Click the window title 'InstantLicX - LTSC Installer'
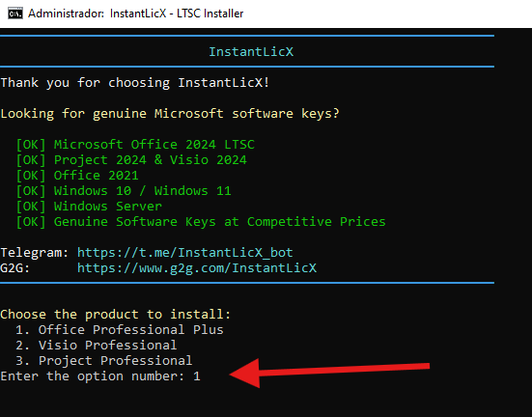This screenshot has height=417, width=532. point(177,14)
